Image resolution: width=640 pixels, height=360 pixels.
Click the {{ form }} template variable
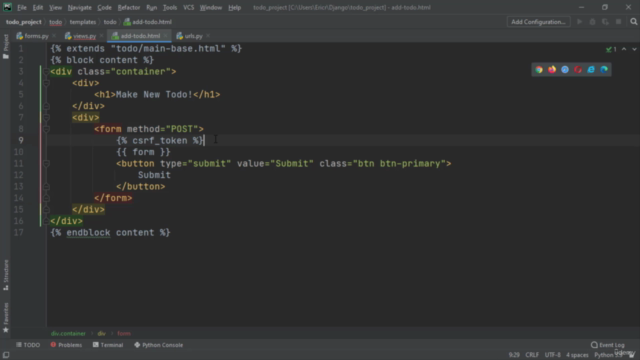click(143, 152)
